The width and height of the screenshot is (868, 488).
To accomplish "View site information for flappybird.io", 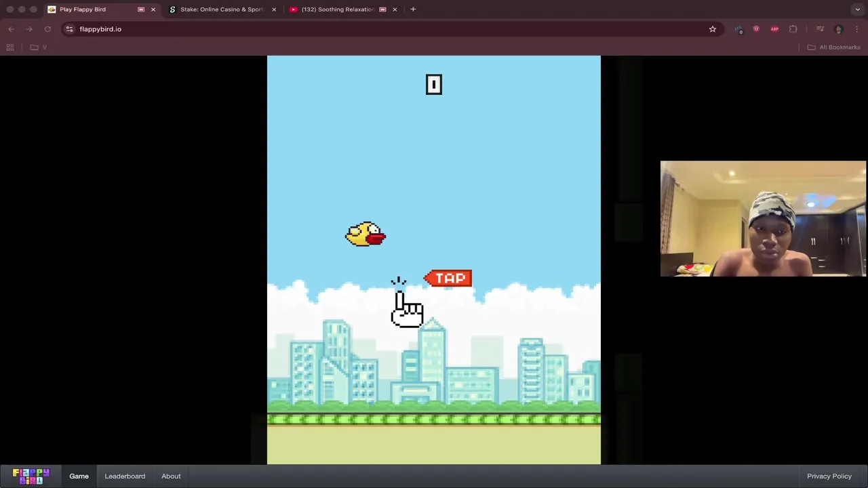I will click(x=69, y=29).
